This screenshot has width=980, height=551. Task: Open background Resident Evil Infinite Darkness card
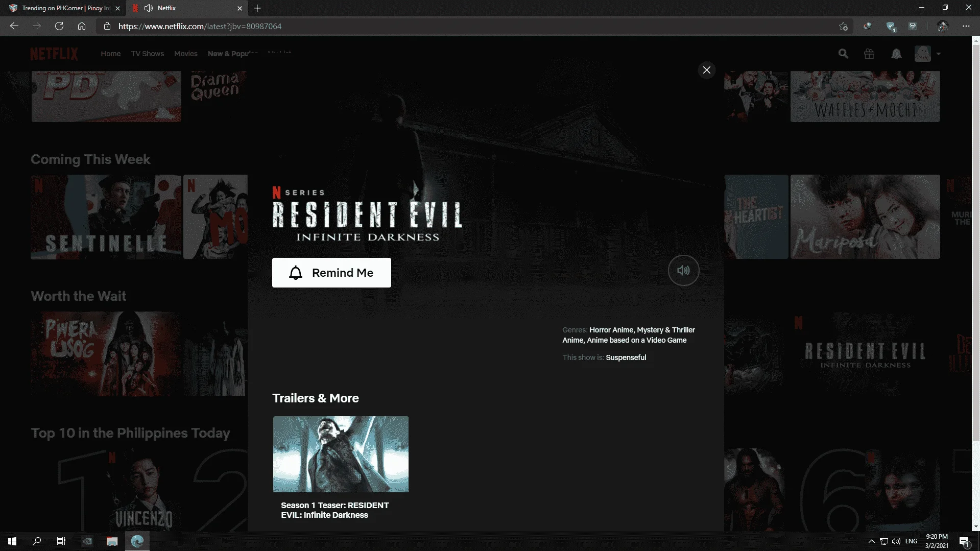865,354
